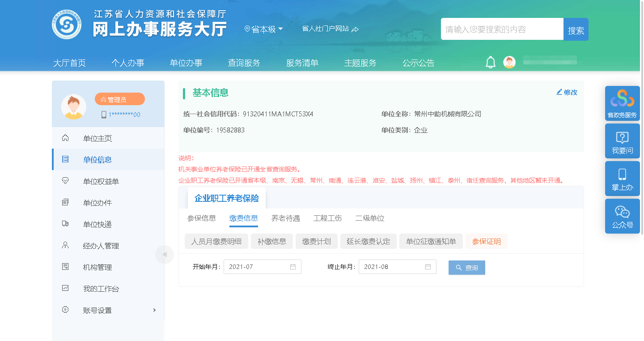Image resolution: width=644 pixels, height=341 pixels.
Task: Click the search content input field
Action: pos(502,29)
